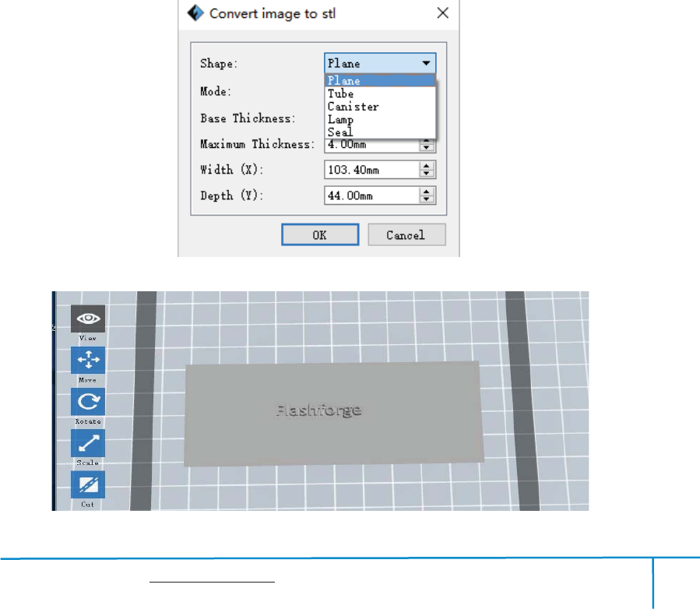Click the Depth (Y): label
Viewport: 700px width, 609px height.
point(232,195)
